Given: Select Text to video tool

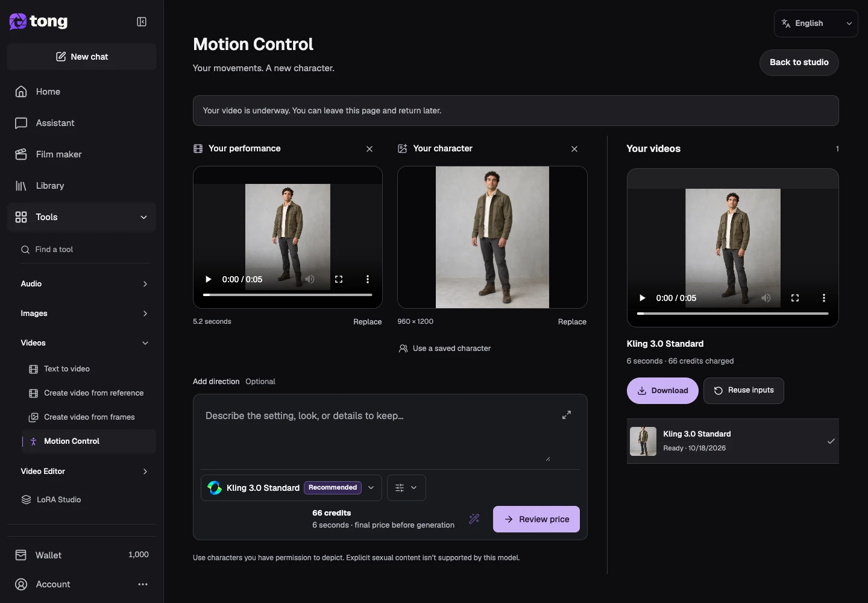Looking at the screenshot, I should tap(89, 369).
